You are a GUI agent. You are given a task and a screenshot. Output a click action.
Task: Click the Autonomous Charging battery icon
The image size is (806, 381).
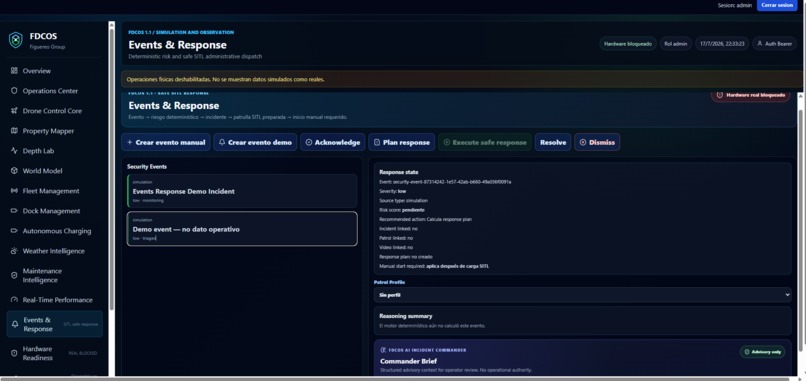[x=14, y=231]
